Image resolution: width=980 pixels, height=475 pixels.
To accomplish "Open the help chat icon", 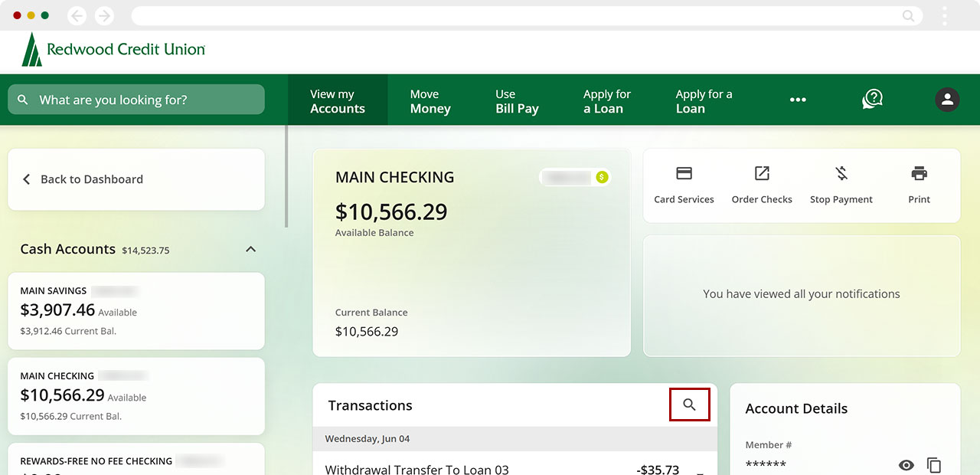I will (x=872, y=99).
